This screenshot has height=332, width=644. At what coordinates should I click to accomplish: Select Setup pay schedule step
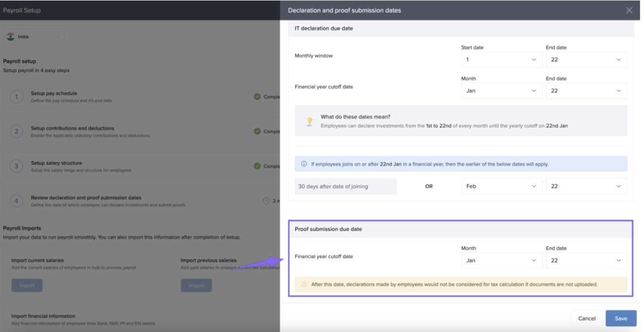pyautogui.click(x=54, y=93)
